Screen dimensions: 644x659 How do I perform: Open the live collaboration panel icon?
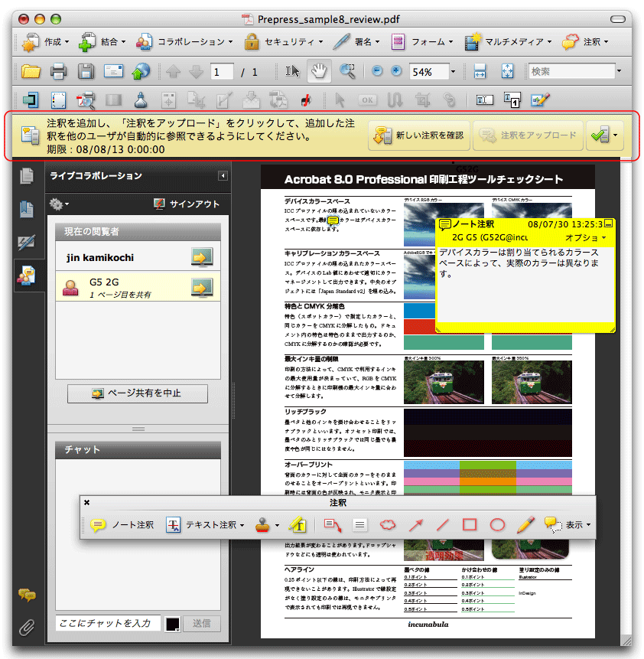(27, 276)
